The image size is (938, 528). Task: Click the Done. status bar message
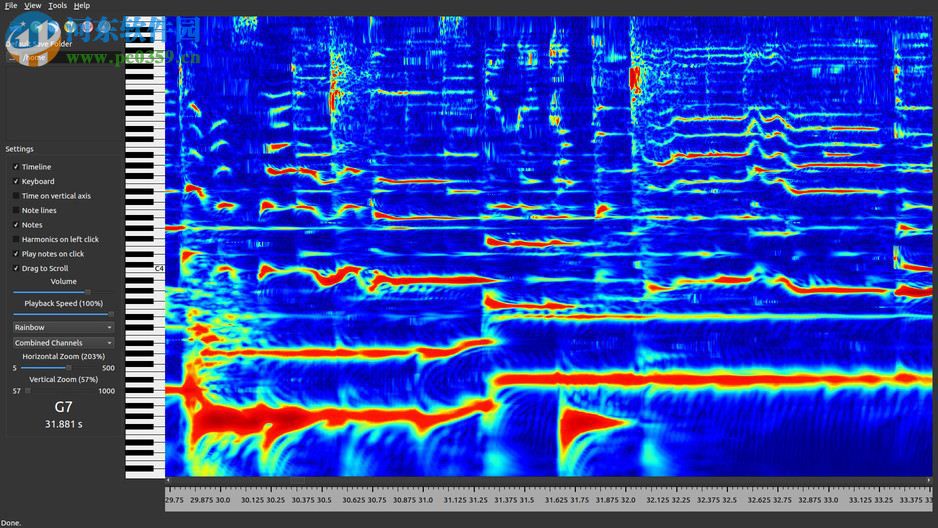11,523
